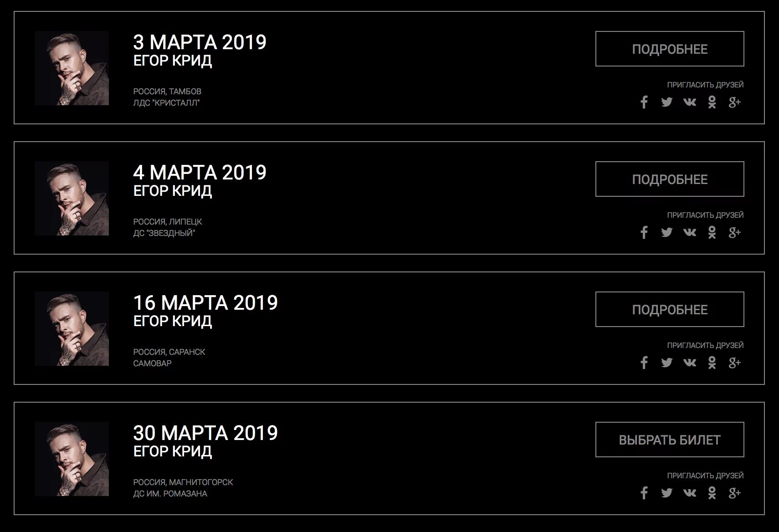779x532 pixels.
Task: Share Saransk concert on Odnoklassniki
Action: coord(712,363)
